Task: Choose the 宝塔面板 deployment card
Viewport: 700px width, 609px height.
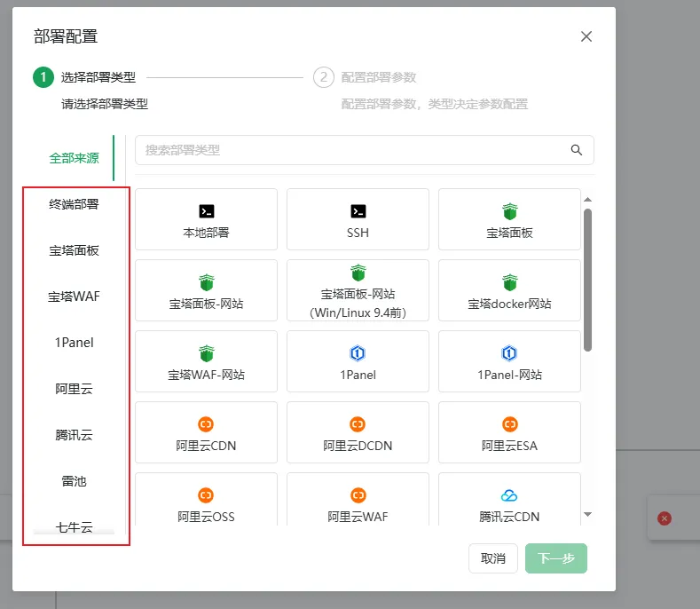Action: [x=509, y=219]
